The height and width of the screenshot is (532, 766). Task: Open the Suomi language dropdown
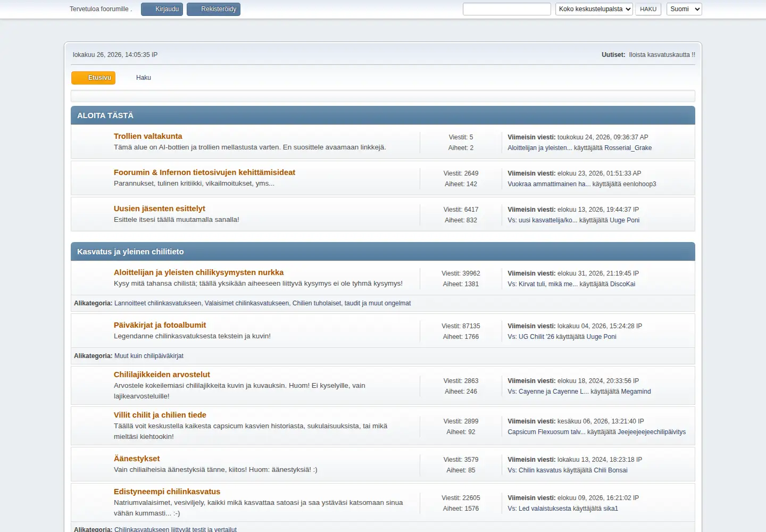[684, 9]
